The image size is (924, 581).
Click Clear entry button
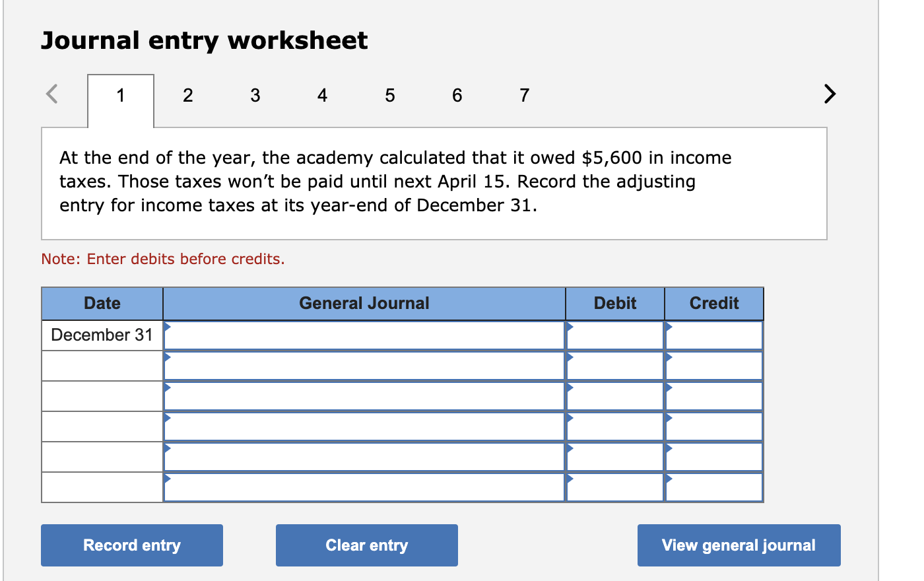click(x=367, y=545)
